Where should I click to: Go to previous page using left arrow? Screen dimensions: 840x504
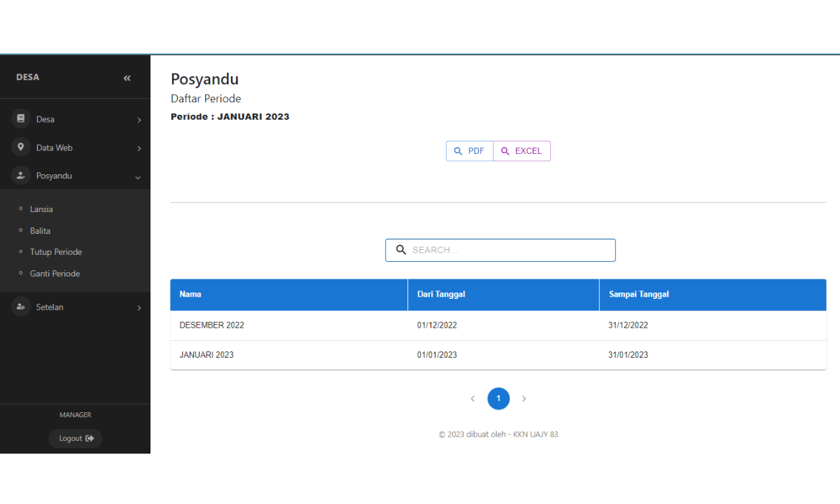(x=472, y=398)
